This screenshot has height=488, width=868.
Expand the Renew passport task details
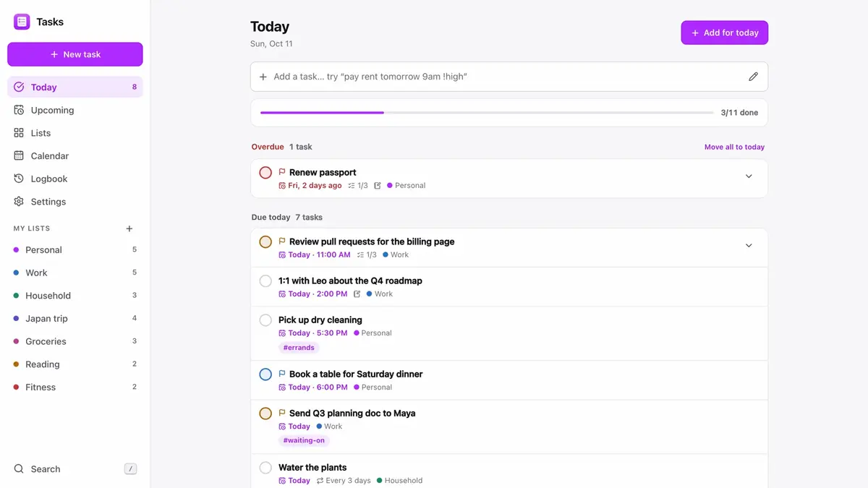coord(749,176)
